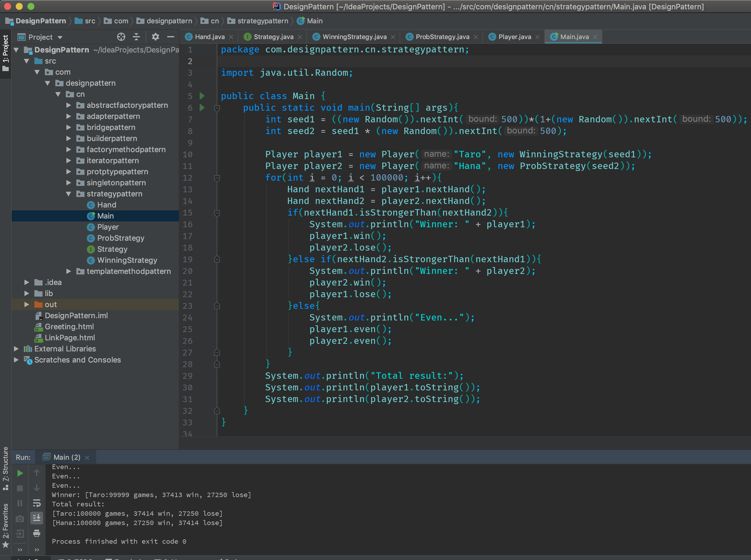Image resolution: width=751 pixels, height=560 pixels.
Task: Collapse the com package
Action: point(37,72)
